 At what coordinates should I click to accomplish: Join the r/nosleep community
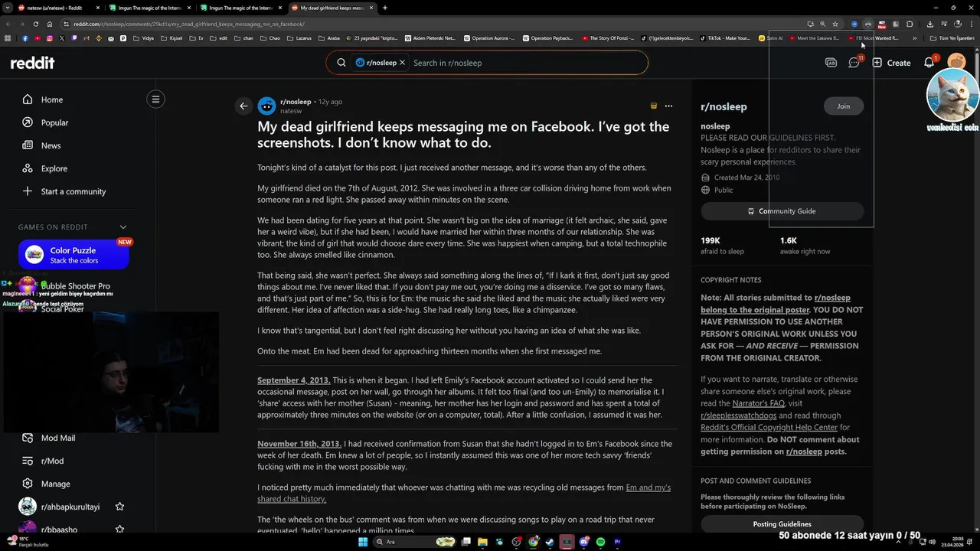click(843, 106)
